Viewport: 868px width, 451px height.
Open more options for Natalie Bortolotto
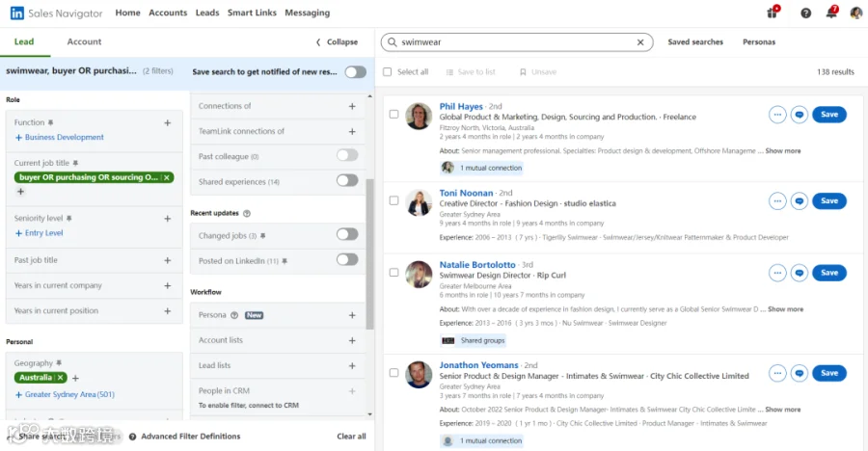777,273
